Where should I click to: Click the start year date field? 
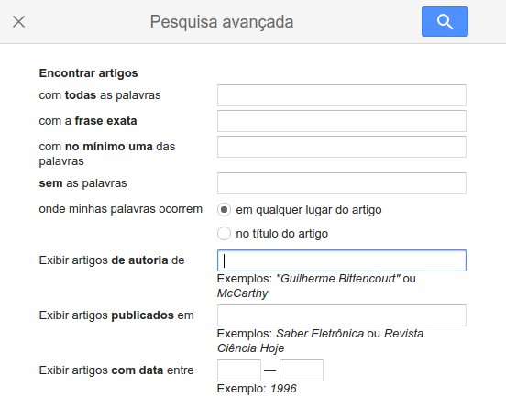(x=239, y=370)
